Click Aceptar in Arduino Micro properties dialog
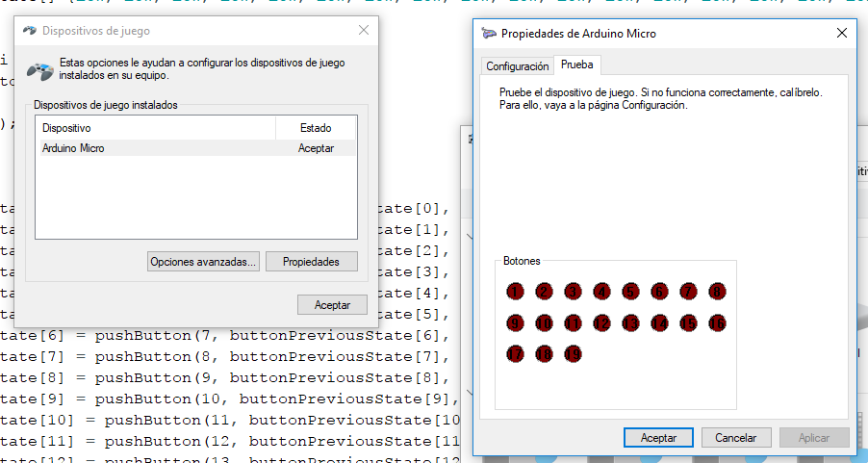This screenshot has width=868, height=463. pos(658,438)
